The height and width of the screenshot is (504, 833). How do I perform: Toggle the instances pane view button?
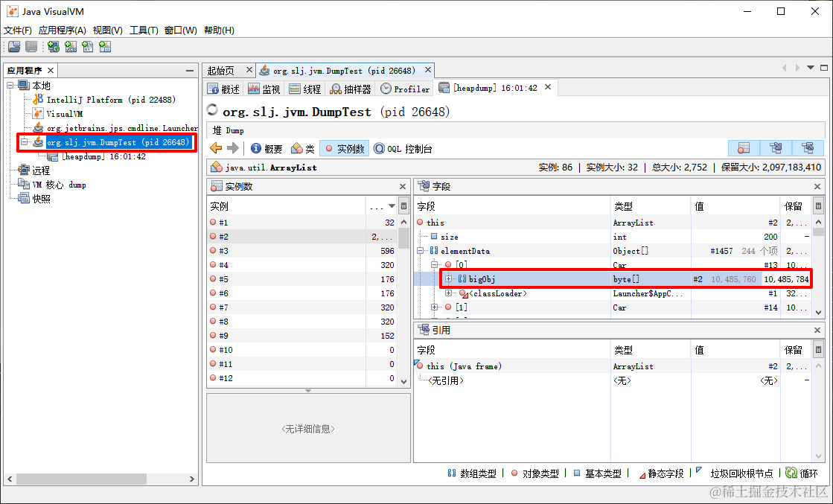click(x=744, y=148)
